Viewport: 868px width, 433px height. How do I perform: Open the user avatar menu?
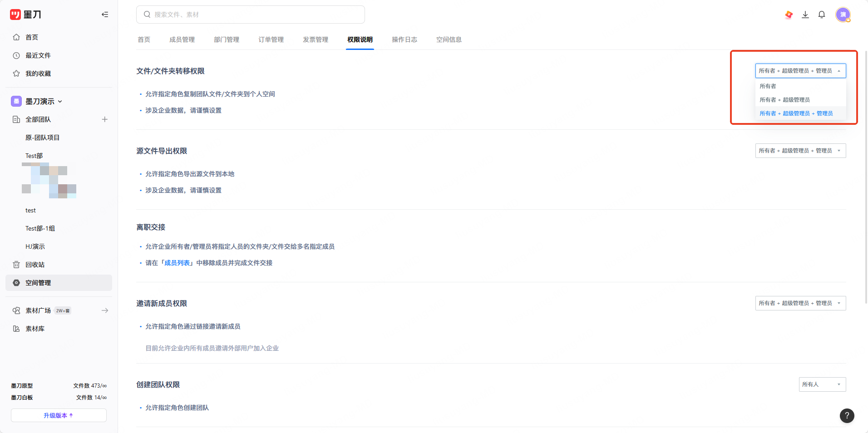coord(843,15)
